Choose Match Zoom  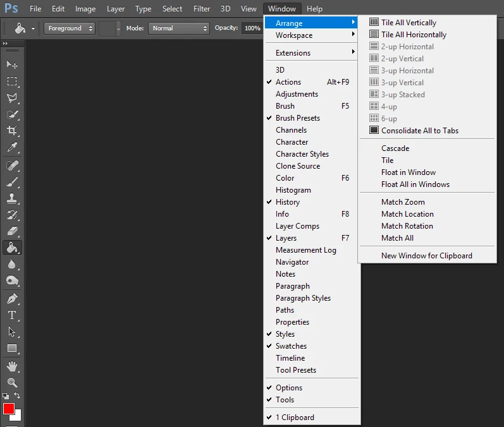427,202
